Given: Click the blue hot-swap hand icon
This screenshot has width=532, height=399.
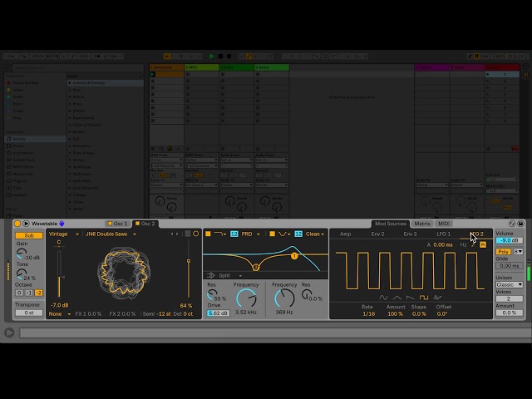Looking at the screenshot, I should coord(62,224).
